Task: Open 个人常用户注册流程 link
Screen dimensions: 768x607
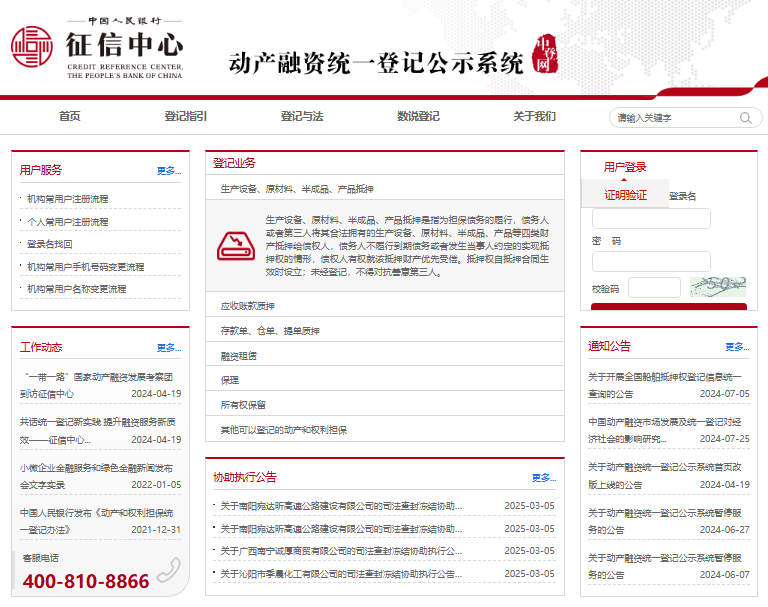Action: tap(68, 222)
